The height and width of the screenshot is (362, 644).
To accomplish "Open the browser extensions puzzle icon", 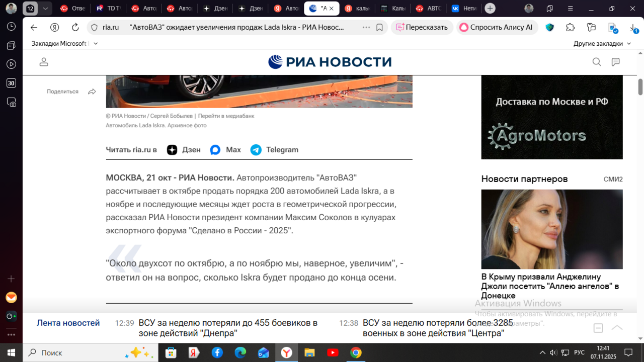I will (x=570, y=28).
